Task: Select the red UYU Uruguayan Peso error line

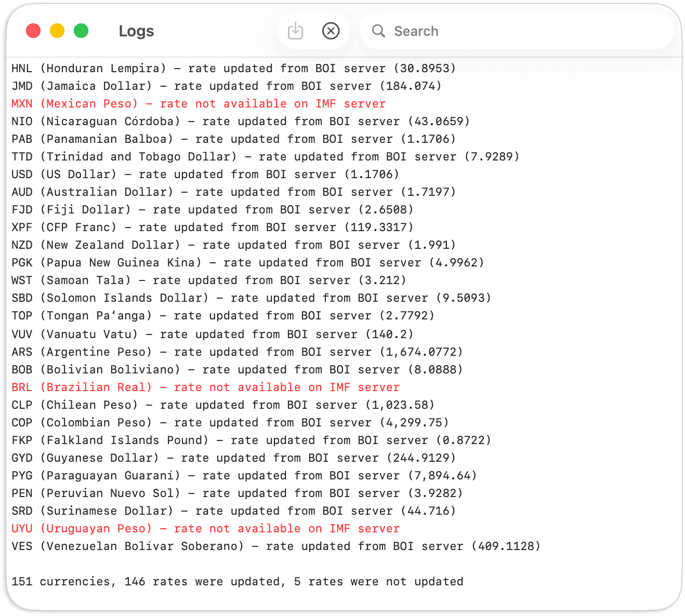Action: (205, 529)
